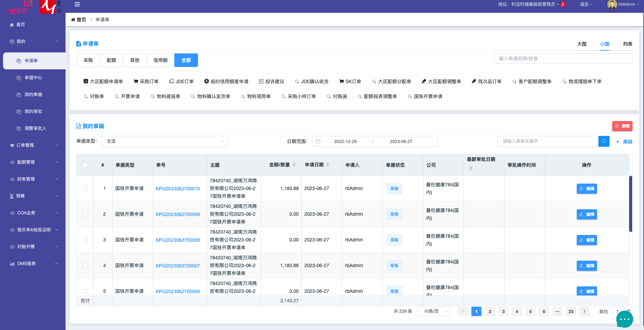This screenshot has width=644, height=330.
Task: Expand 订单管理 sidebar menu
Action: pos(33,145)
